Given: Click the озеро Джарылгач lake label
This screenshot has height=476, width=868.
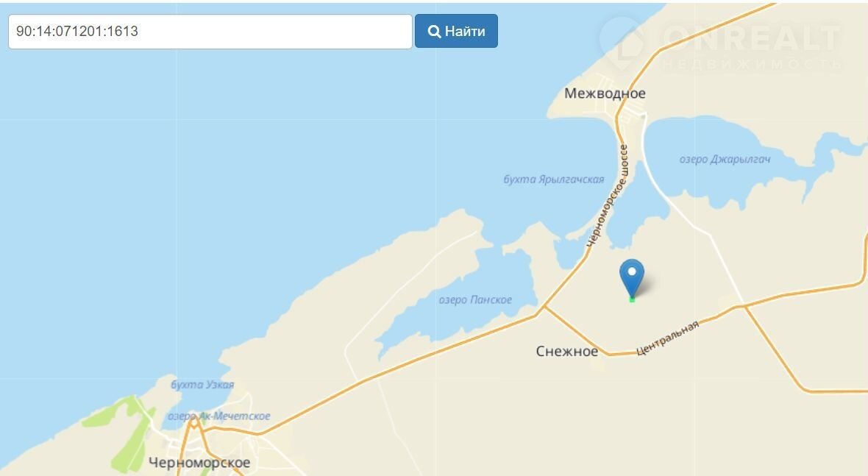Looking at the screenshot, I should [x=725, y=160].
